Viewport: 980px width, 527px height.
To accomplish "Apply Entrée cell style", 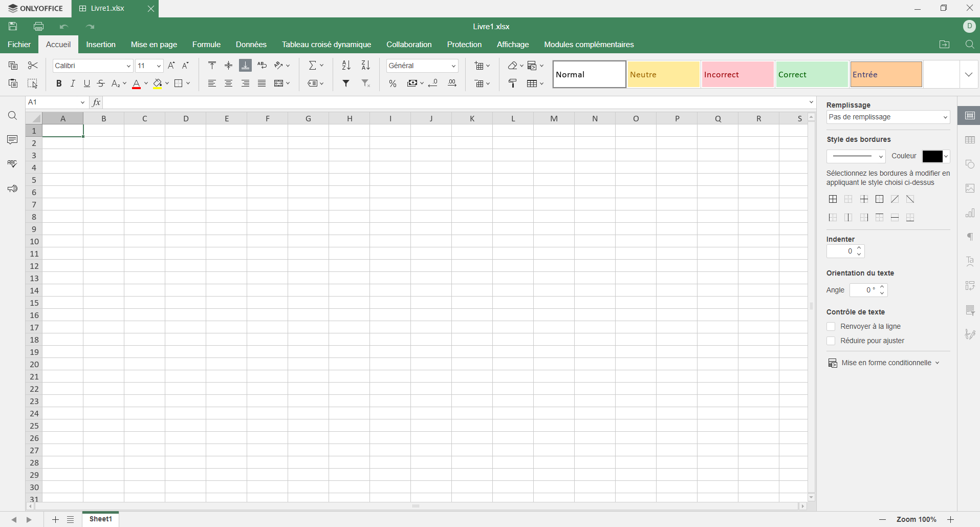I will point(886,75).
